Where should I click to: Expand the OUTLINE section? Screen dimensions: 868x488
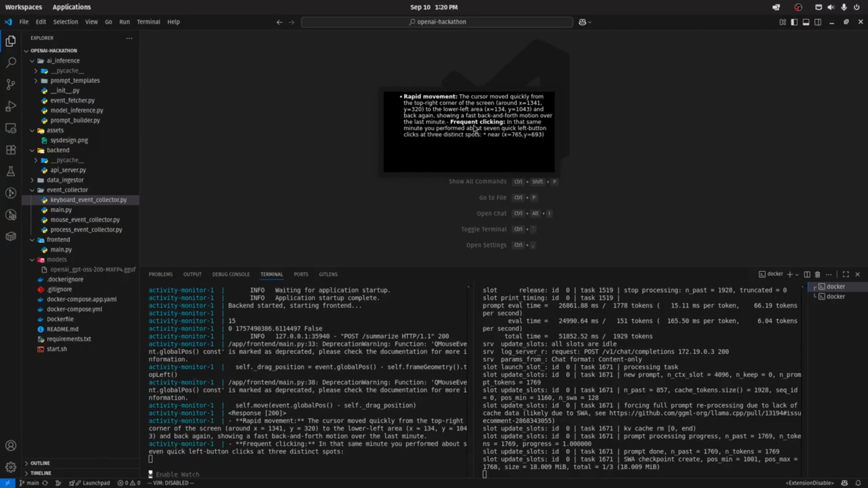(x=40, y=463)
